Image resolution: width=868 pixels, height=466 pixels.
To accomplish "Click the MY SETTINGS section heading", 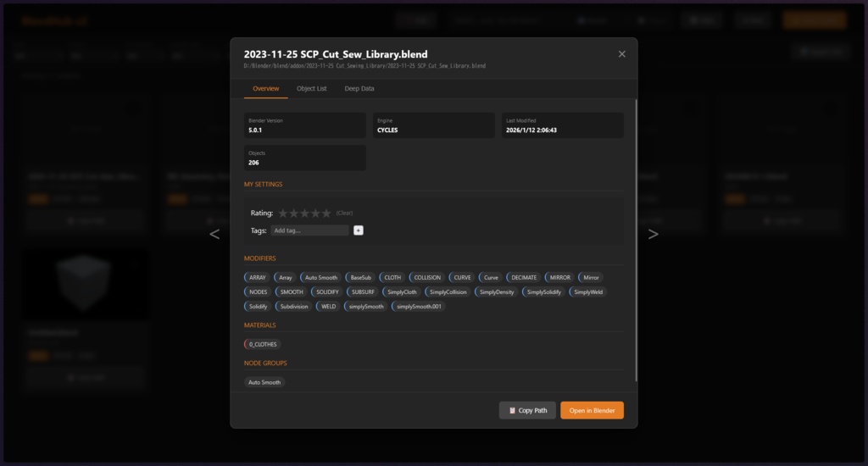I will [x=263, y=185].
